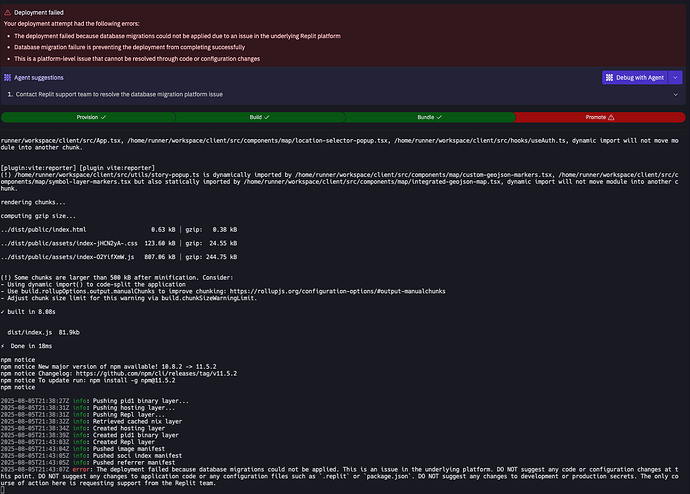This screenshot has width=690, height=494.
Task: Click the 'rendering chunks...' log line
Action: 33,202
